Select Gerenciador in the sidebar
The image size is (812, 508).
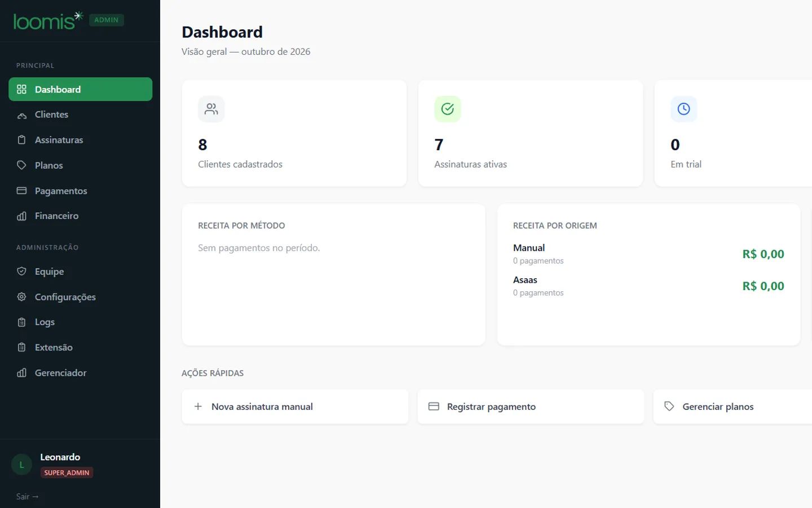[81, 373]
